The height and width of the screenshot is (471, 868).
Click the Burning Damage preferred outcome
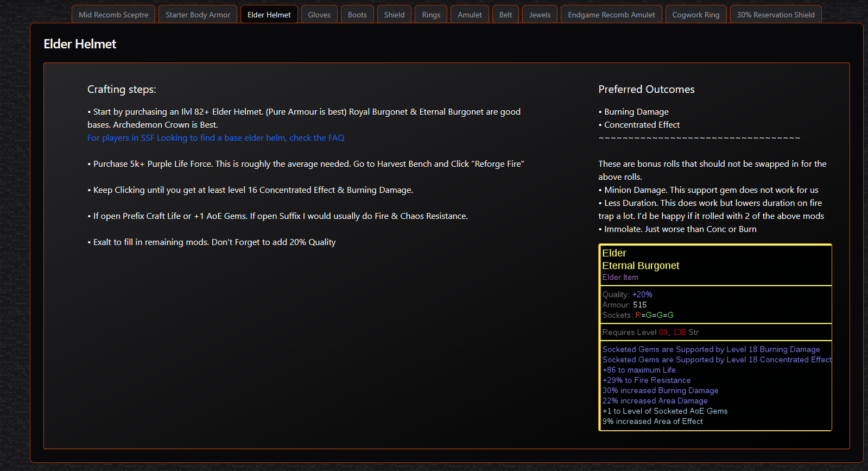pos(633,112)
